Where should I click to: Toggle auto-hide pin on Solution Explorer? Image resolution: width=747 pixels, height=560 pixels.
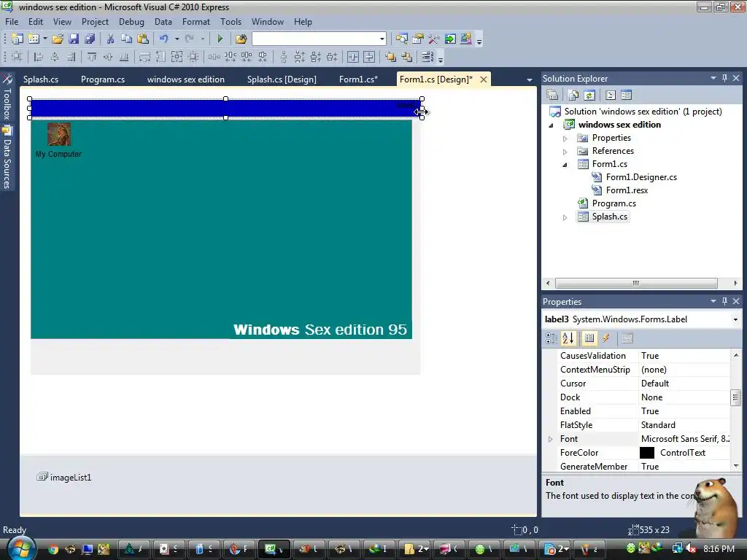click(x=724, y=78)
